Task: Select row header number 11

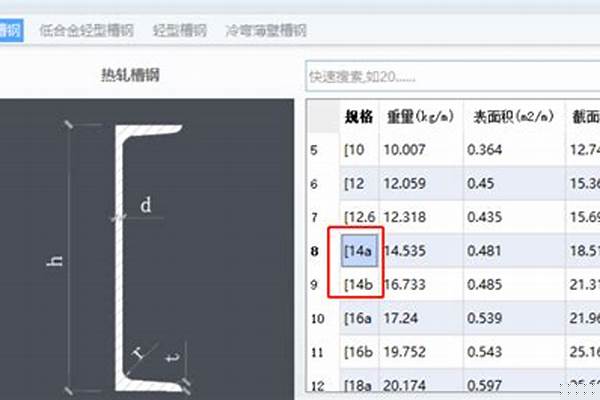Action: 318,353
